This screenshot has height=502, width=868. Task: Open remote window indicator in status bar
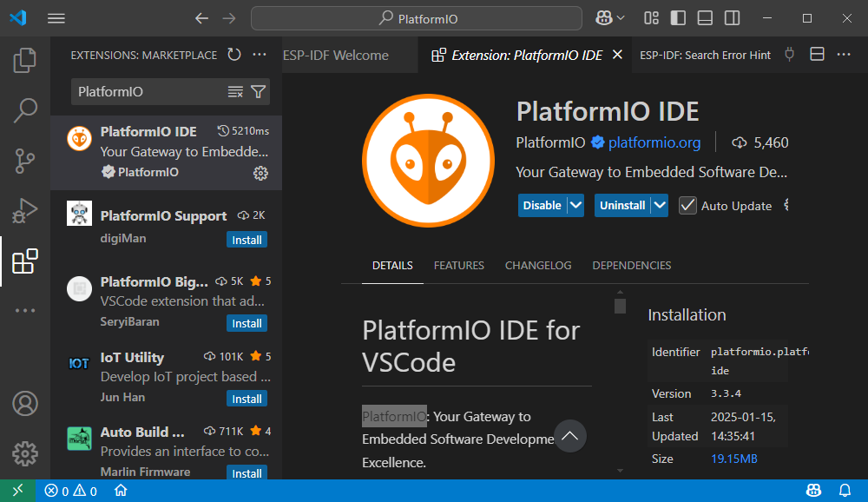(x=17, y=491)
